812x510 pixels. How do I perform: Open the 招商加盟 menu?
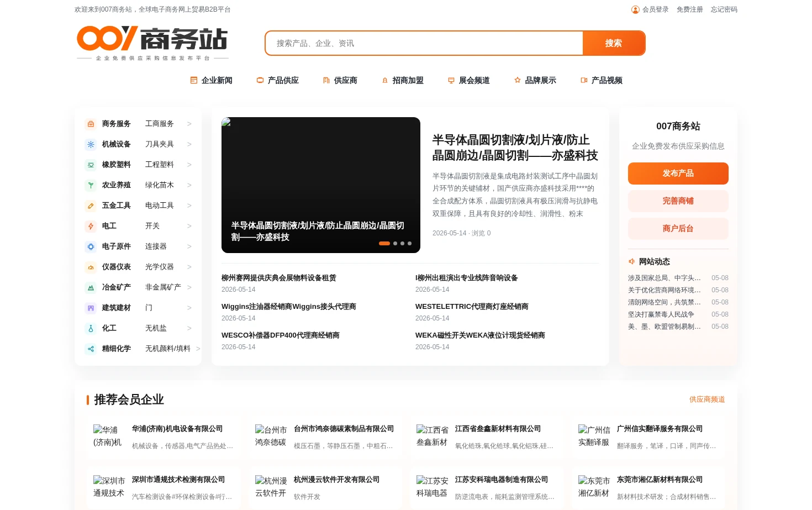pyautogui.click(x=402, y=80)
